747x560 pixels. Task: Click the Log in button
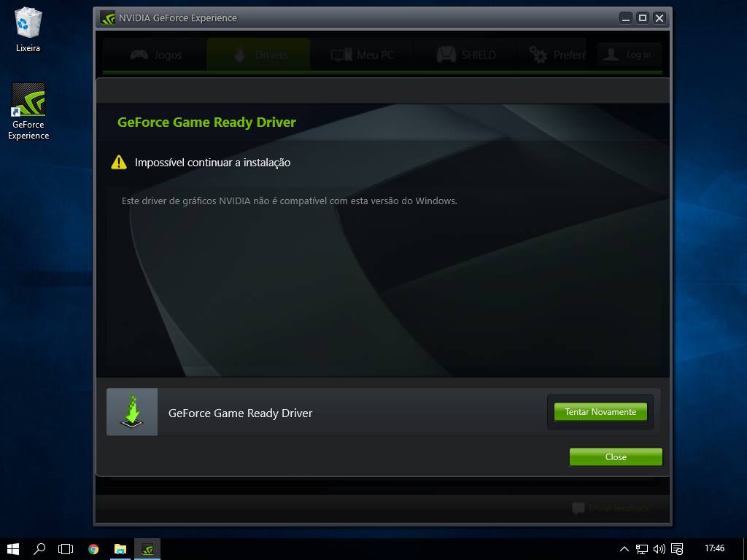(x=630, y=55)
